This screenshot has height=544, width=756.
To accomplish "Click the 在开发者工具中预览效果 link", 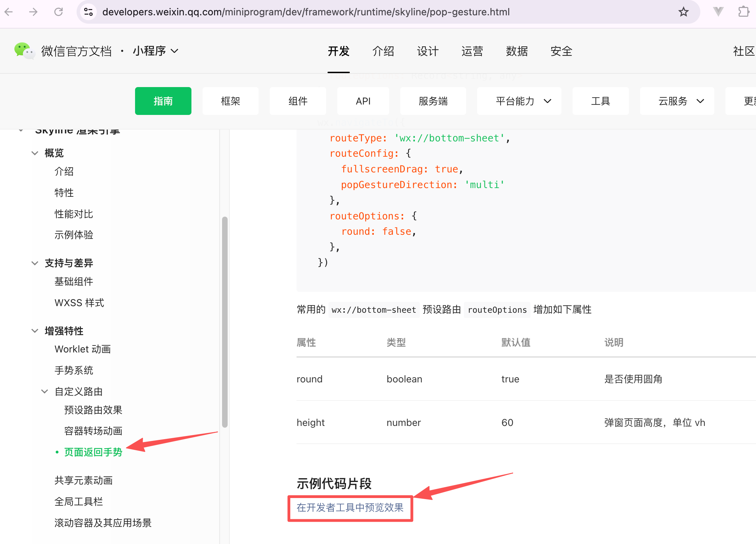I will point(350,508).
